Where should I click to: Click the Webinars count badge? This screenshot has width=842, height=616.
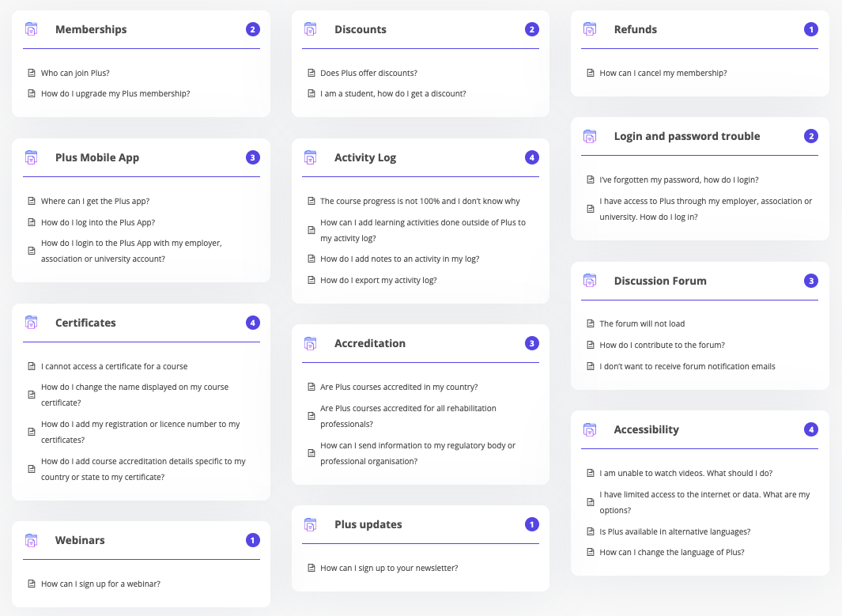point(253,540)
